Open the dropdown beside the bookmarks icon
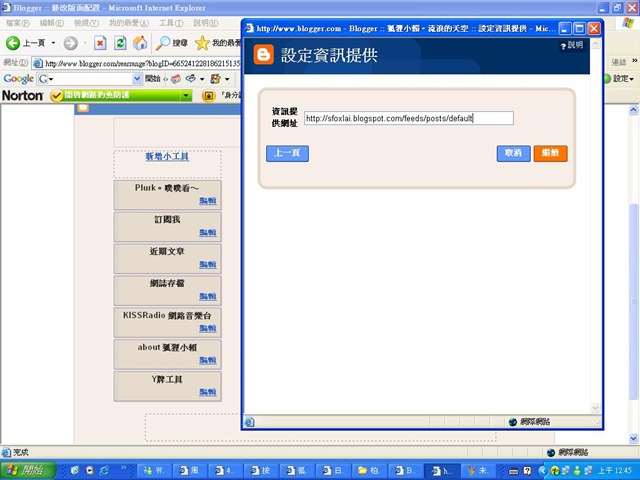Viewport: 640px width, 480px height. [227, 79]
